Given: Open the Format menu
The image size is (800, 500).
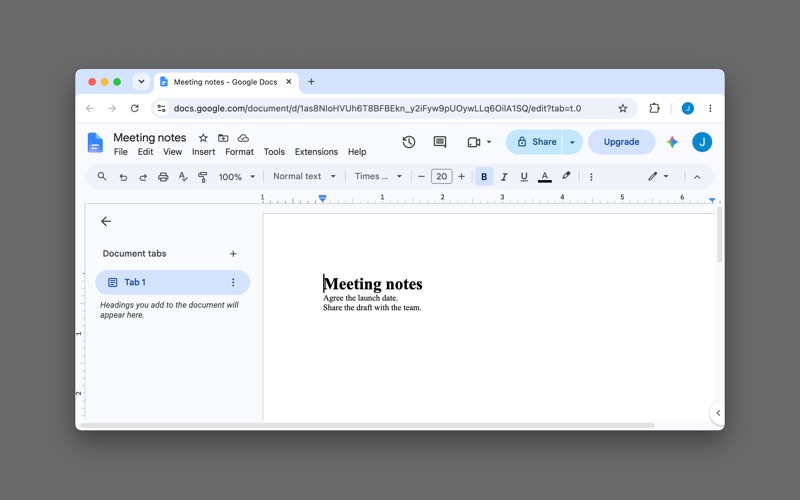Looking at the screenshot, I should (x=239, y=152).
